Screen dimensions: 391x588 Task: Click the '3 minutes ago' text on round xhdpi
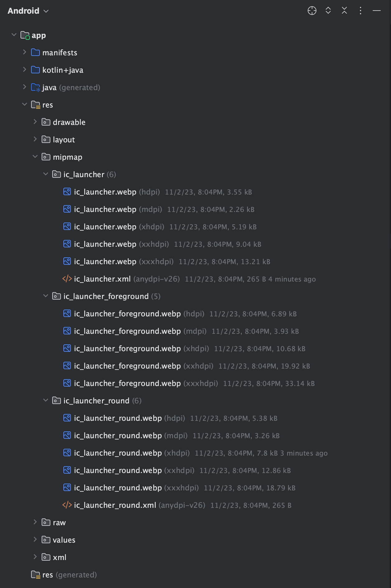point(304,453)
